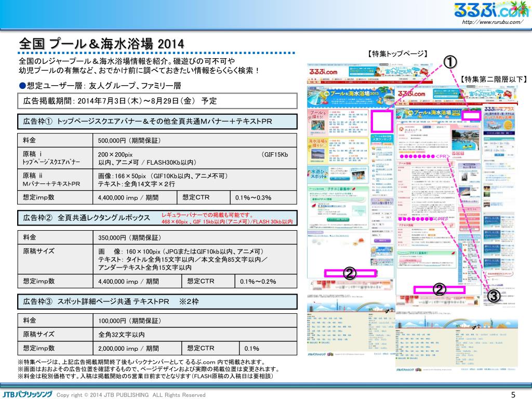Select the red レギュラーバナーでの掲載も可能です note
Image resolution: width=532 pixels, height=399 pixels.
(208, 215)
